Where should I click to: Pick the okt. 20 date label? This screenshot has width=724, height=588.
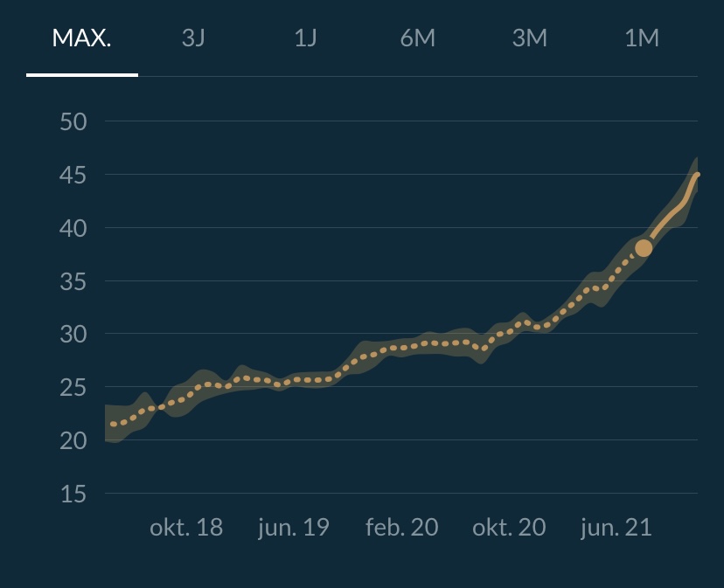(509, 528)
